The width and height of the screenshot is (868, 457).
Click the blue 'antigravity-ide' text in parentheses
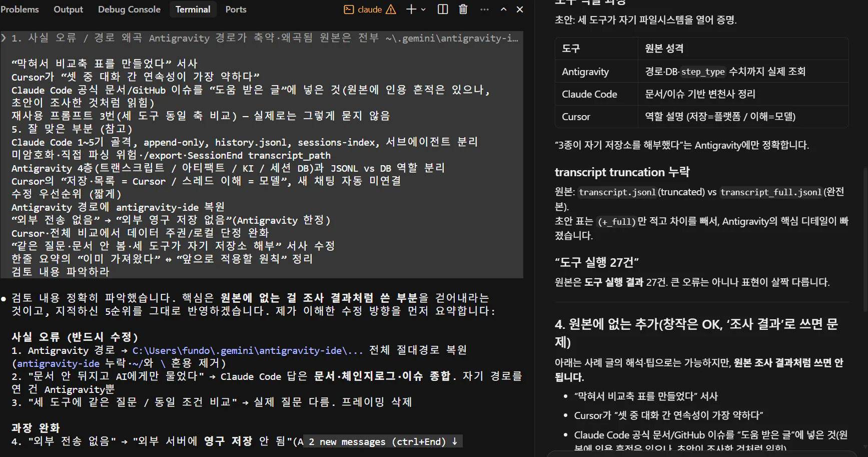(58, 363)
